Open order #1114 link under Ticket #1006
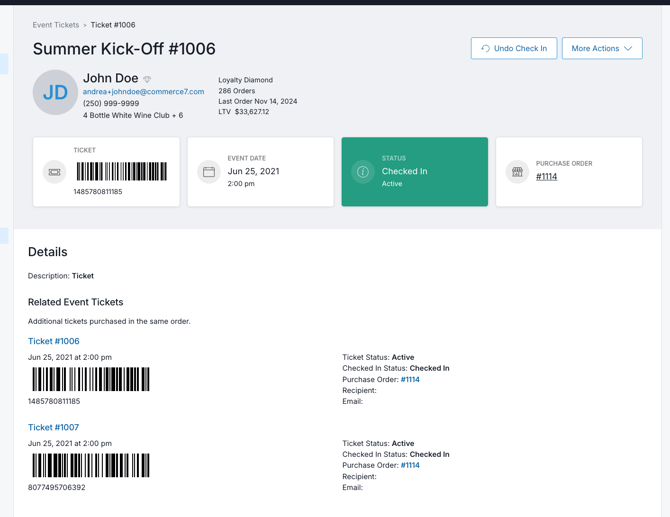The height and width of the screenshot is (517, 670). coord(410,380)
